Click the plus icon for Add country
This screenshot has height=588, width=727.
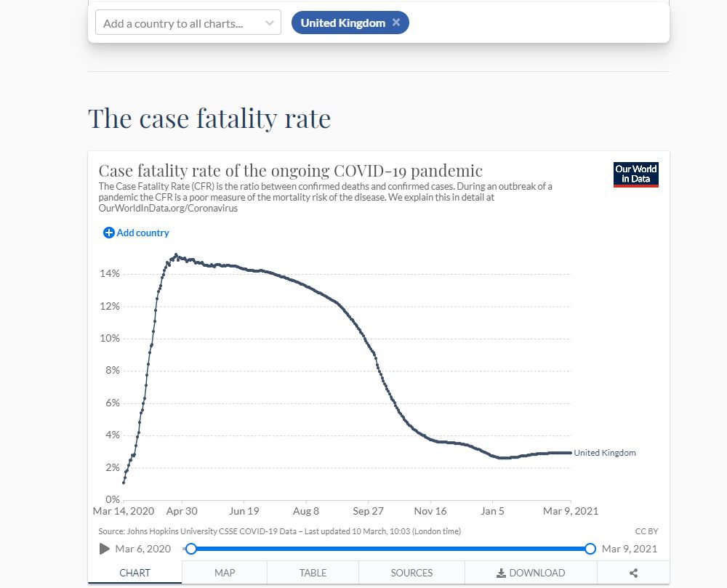coord(109,233)
